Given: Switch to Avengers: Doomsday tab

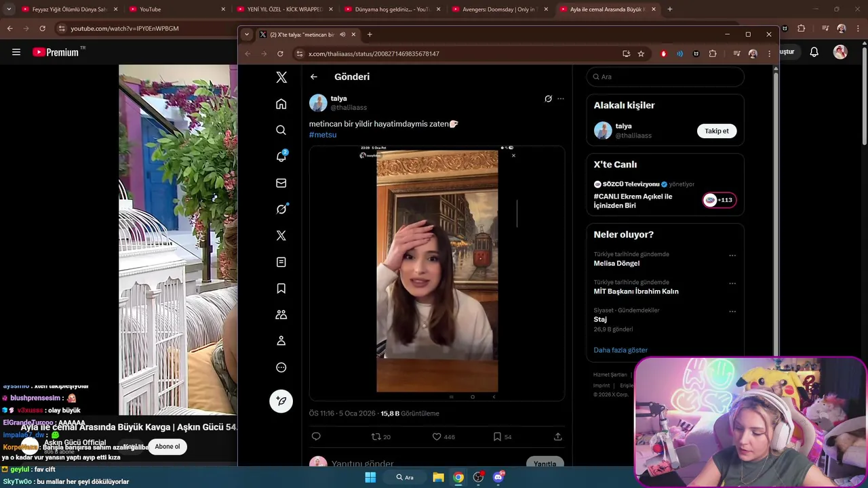Looking at the screenshot, I should coord(499,9).
